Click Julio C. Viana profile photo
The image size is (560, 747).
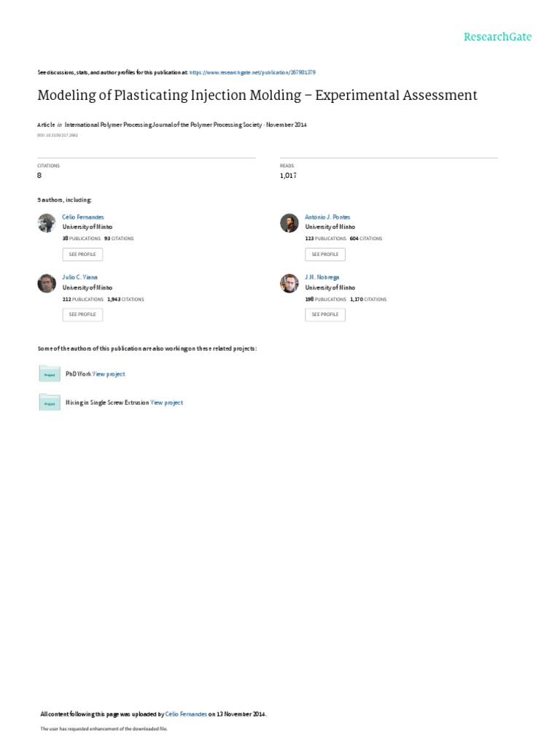click(x=47, y=283)
